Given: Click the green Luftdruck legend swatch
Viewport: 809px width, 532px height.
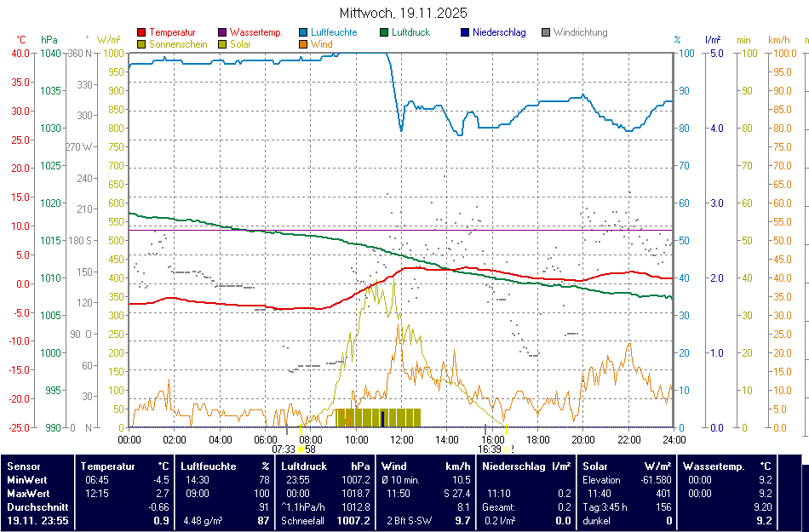Looking at the screenshot, I should point(384,33).
